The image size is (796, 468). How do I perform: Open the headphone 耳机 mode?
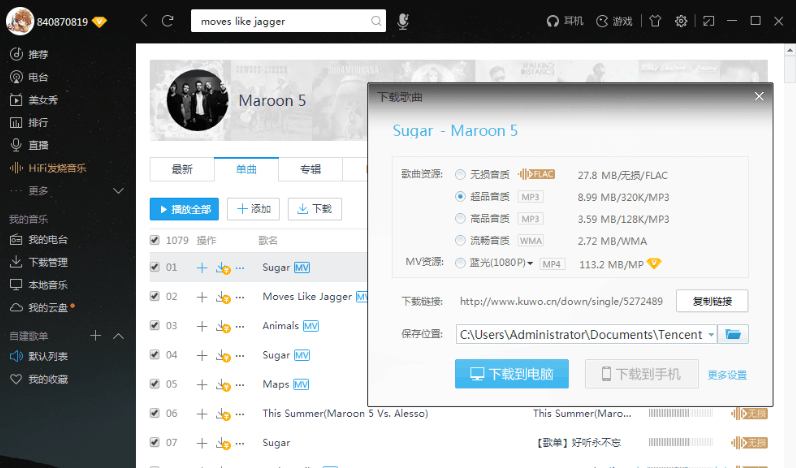point(565,21)
